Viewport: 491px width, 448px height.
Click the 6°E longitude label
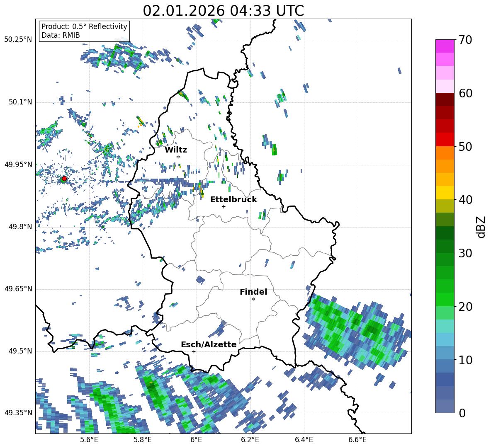pyautogui.click(x=196, y=440)
